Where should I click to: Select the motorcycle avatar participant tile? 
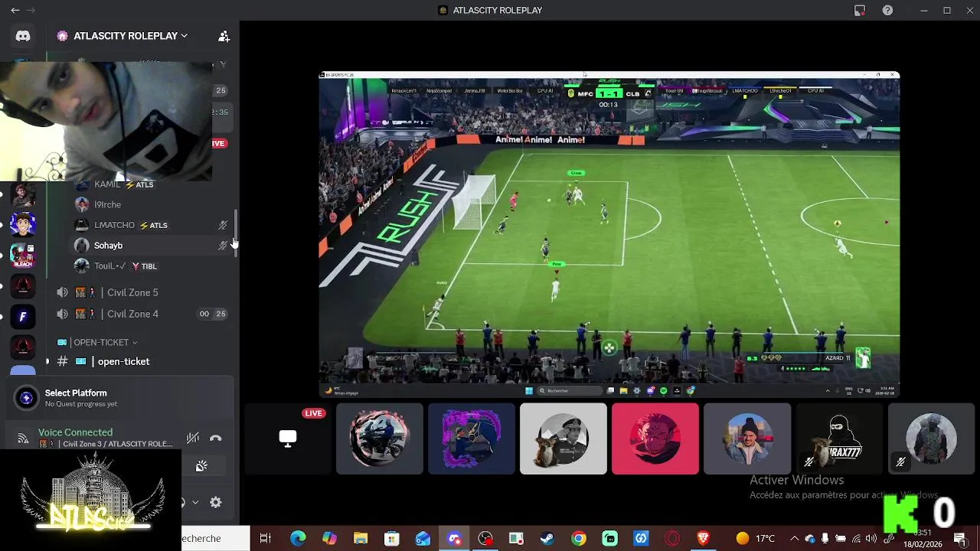pos(380,439)
